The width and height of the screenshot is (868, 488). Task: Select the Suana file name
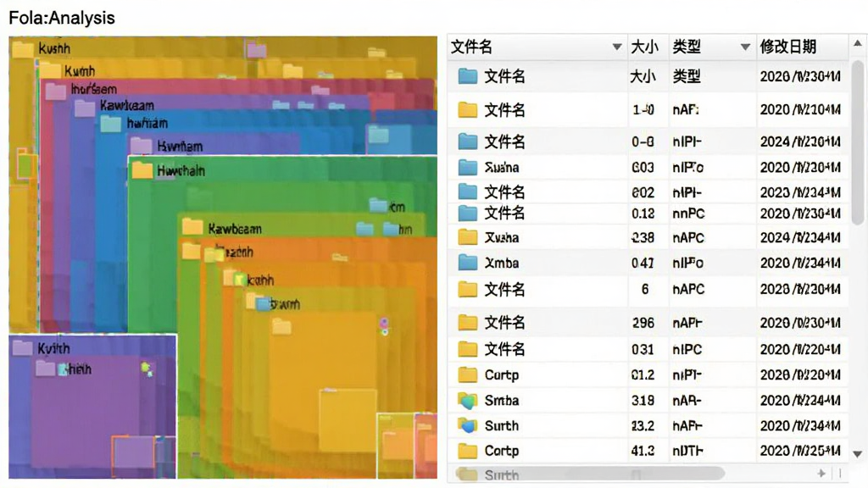pyautogui.click(x=502, y=168)
